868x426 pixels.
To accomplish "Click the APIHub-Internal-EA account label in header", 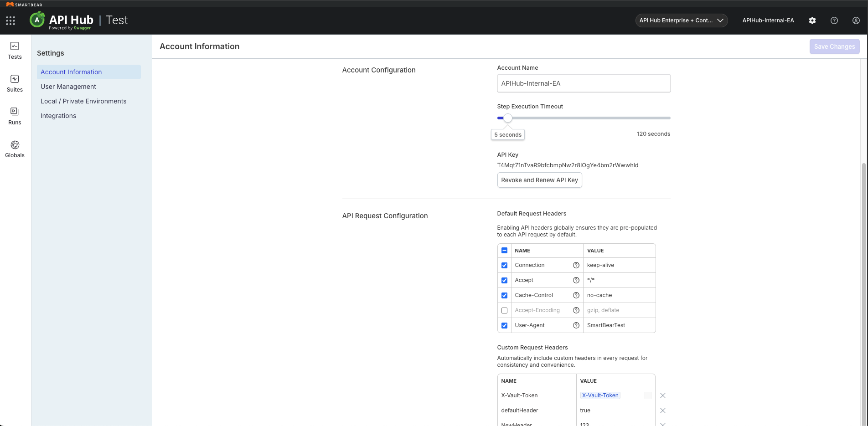I will [768, 21].
